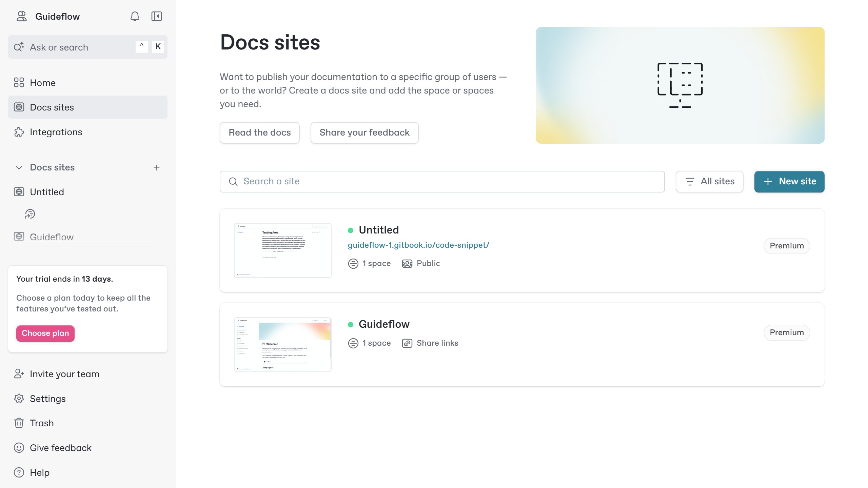Screen dimensions: 868x488
Task: Click Share your feedback button
Action: pos(364,133)
